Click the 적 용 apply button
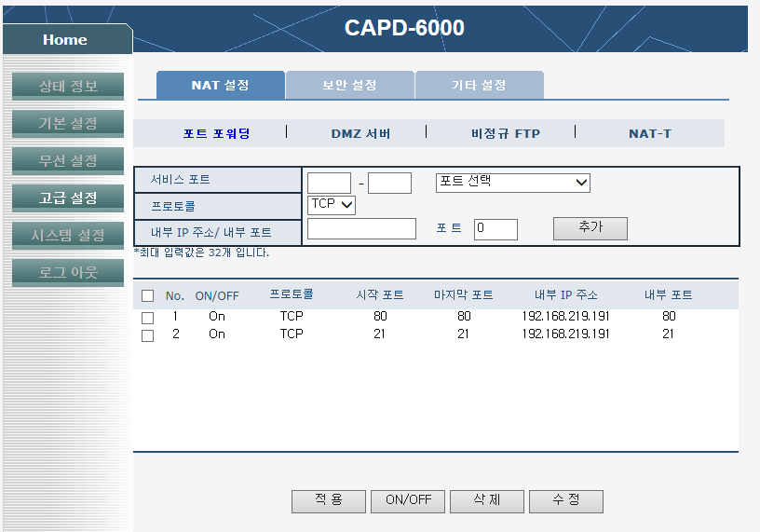 [x=329, y=501]
